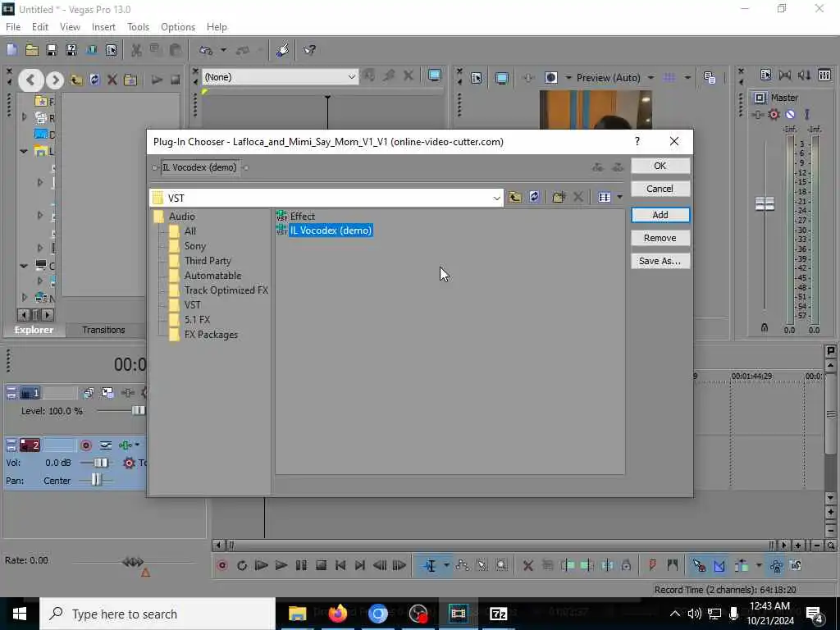Refresh the Explorer file list
The height and width of the screenshot is (630, 840).
click(95, 80)
